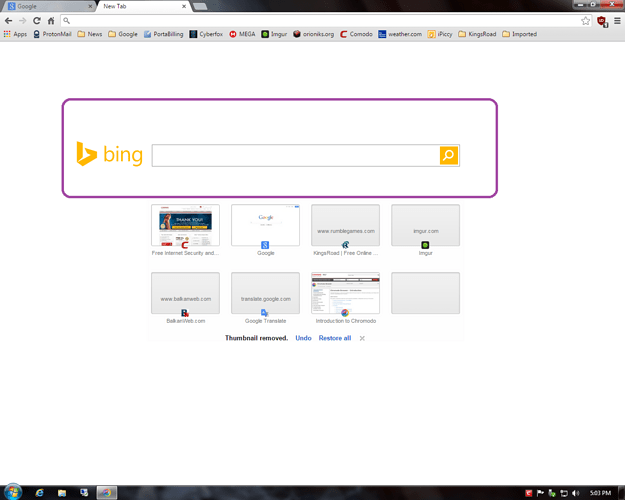
Task: Click the forward navigation arrow
Action: [23, 21]
